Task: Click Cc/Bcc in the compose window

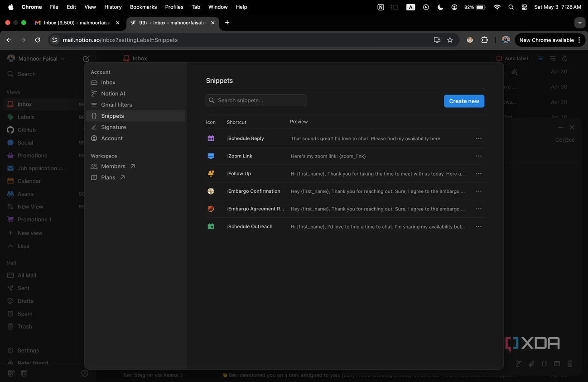Action: (x=565, y=140)
